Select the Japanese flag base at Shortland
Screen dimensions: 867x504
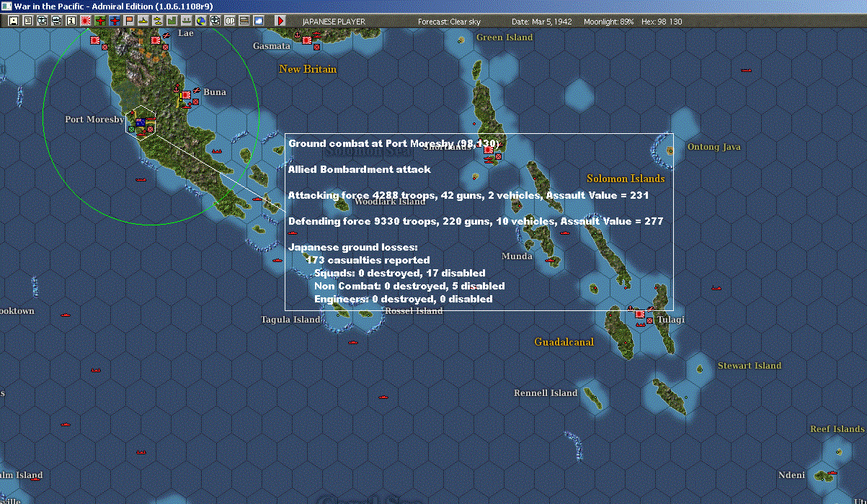pos(489,150)
